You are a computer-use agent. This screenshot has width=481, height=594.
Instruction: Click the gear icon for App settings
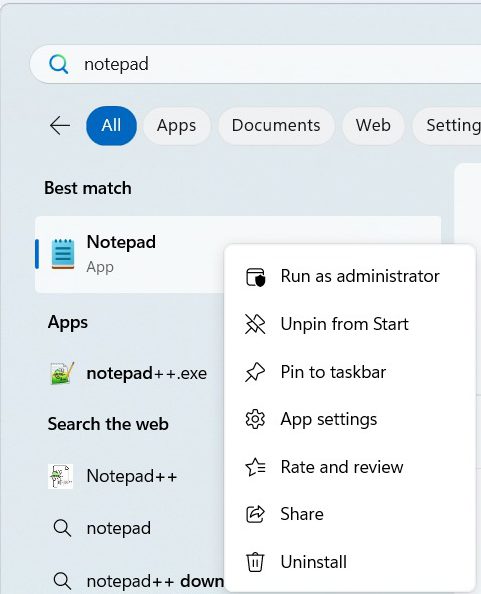click(255, 419)
